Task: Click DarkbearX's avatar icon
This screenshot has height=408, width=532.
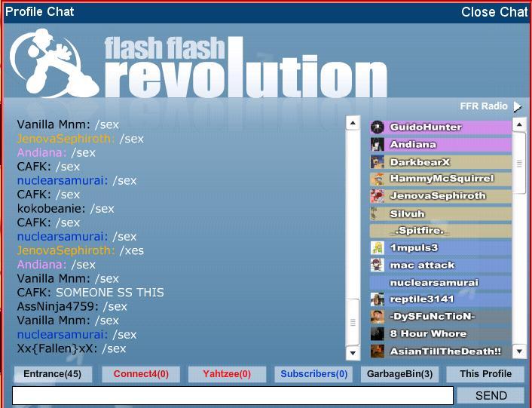Action: pyautogui.click(x=378, y=162)
